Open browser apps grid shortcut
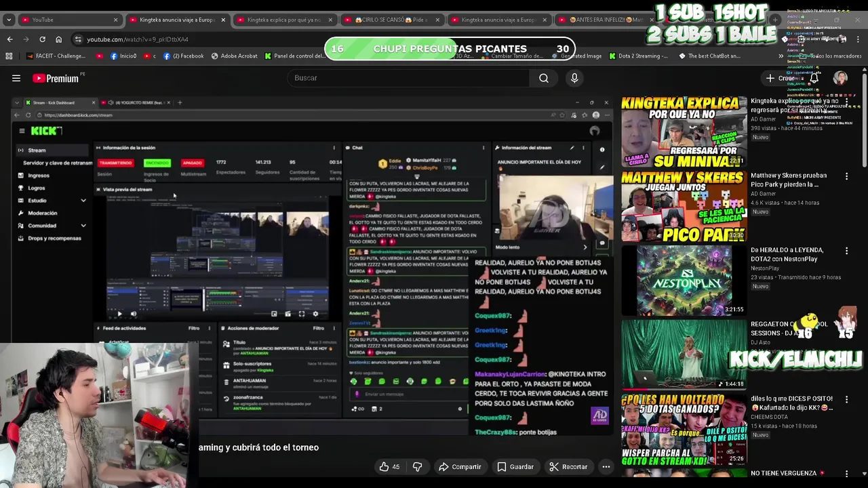 point(9,56)
